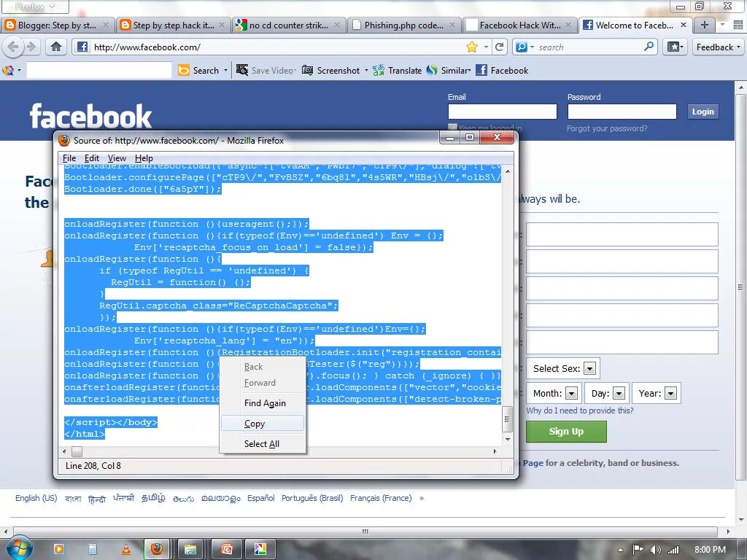Open the Month dropdown
Viewport: 747px width, 560px height.
pos(572,393)
